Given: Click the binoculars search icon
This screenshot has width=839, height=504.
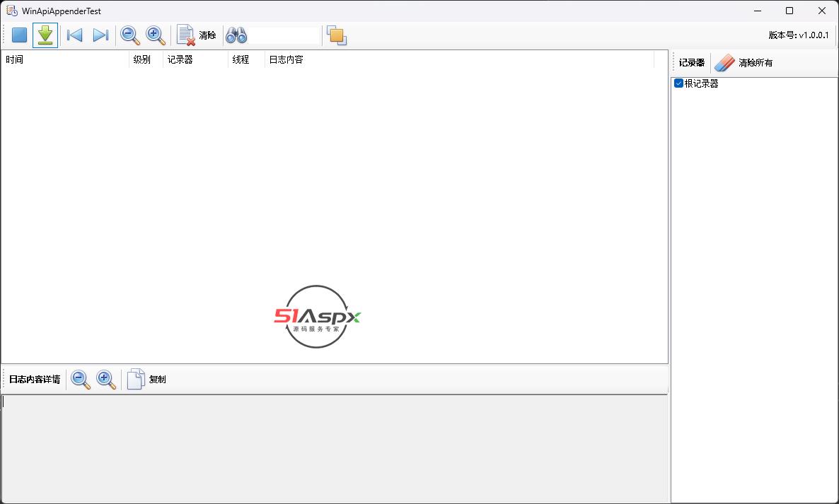Looking at the screenshot, I should 236,35.
